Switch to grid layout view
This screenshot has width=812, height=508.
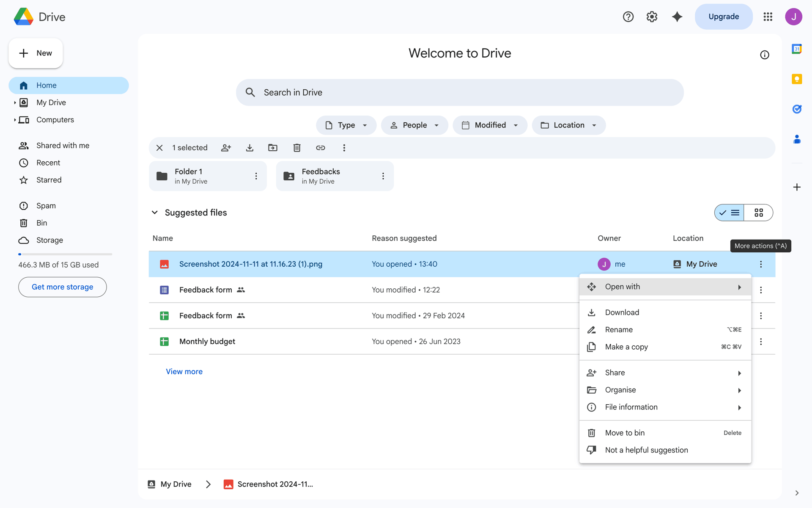click(759, 213)
